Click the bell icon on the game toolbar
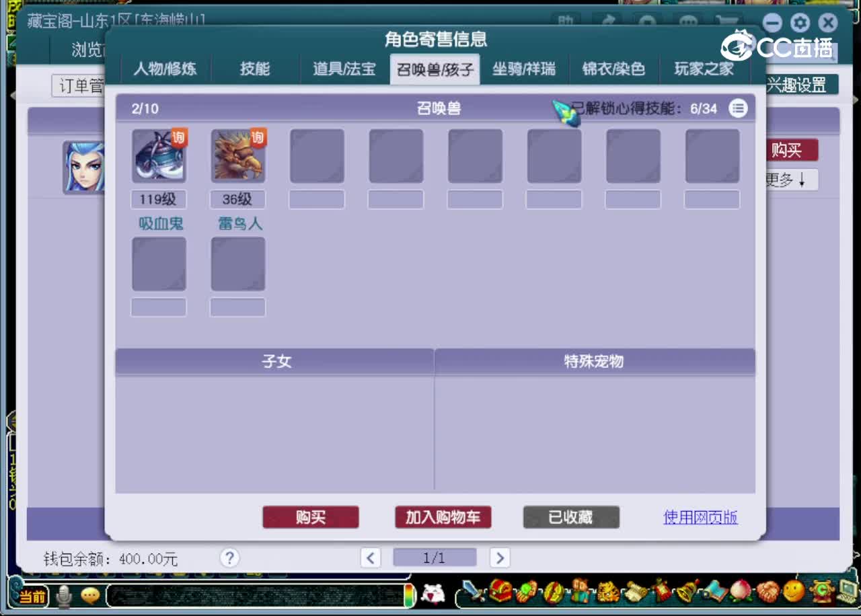The image size is (861, 616). tap(685, 592)
